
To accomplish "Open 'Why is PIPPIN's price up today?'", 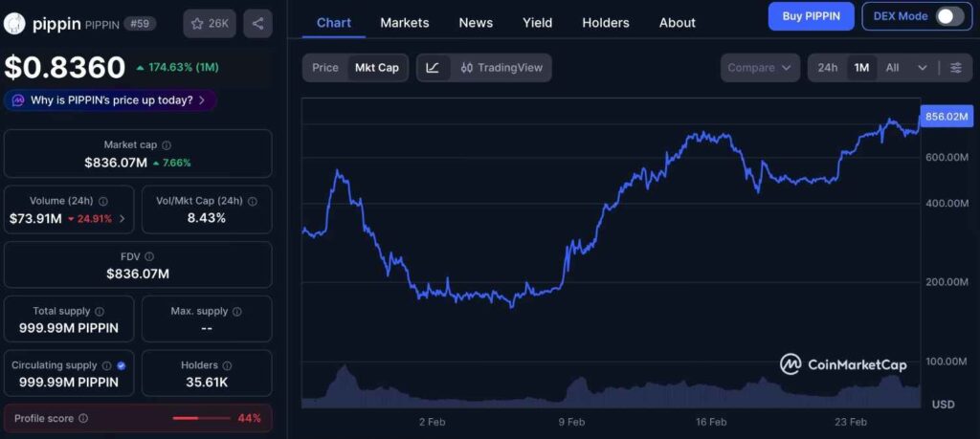I will (x=110, y=99).
